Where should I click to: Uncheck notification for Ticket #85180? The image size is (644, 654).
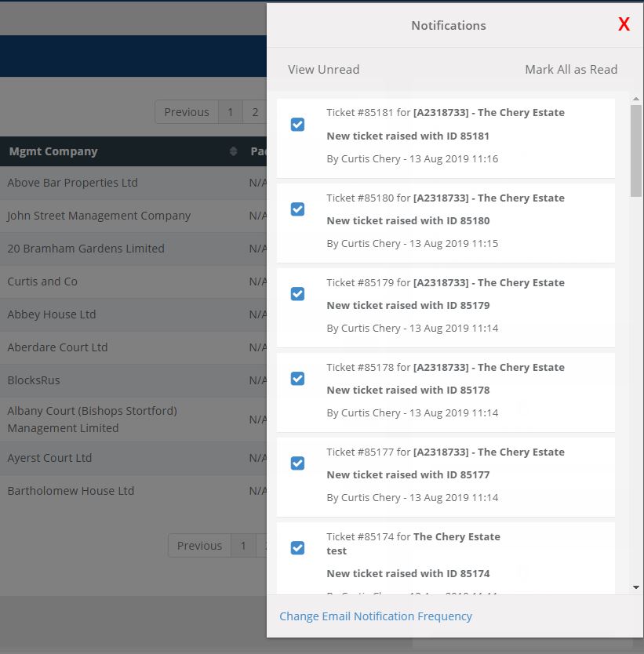(297, 209)
